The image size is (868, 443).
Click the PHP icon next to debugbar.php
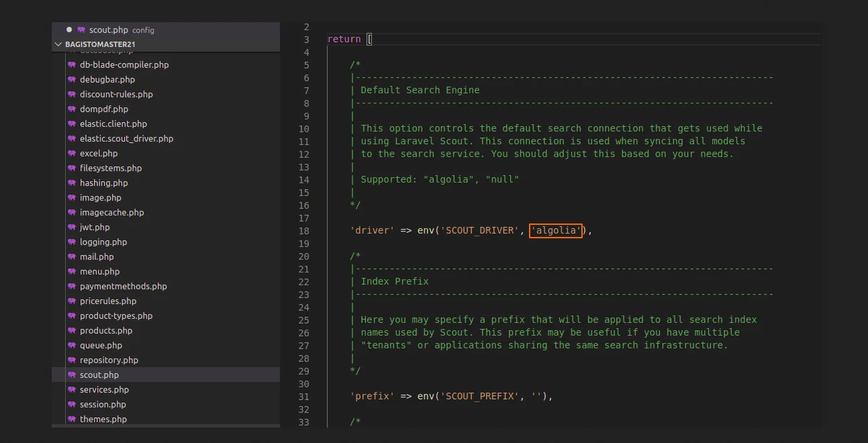[x=72, y=79]
